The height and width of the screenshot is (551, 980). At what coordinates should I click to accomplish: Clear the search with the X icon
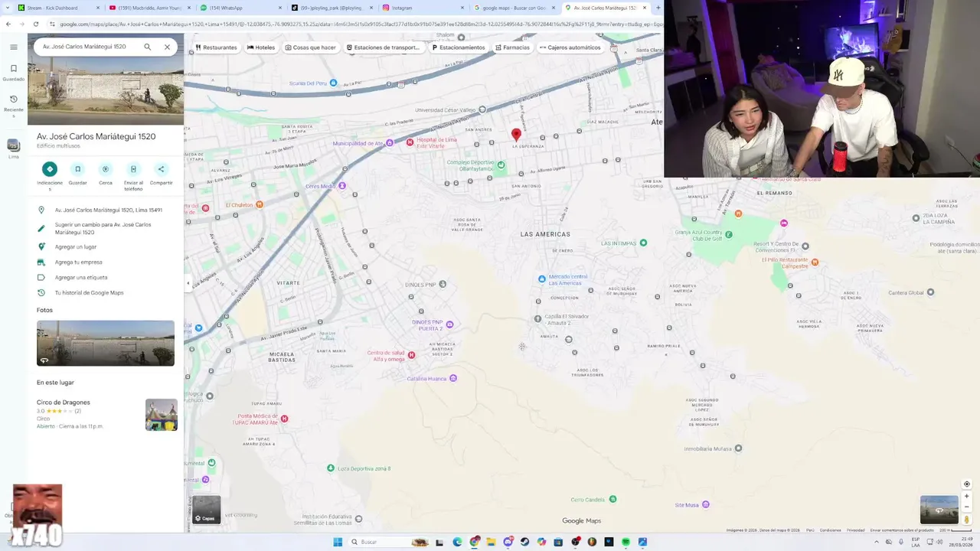(x=167, y=47)
